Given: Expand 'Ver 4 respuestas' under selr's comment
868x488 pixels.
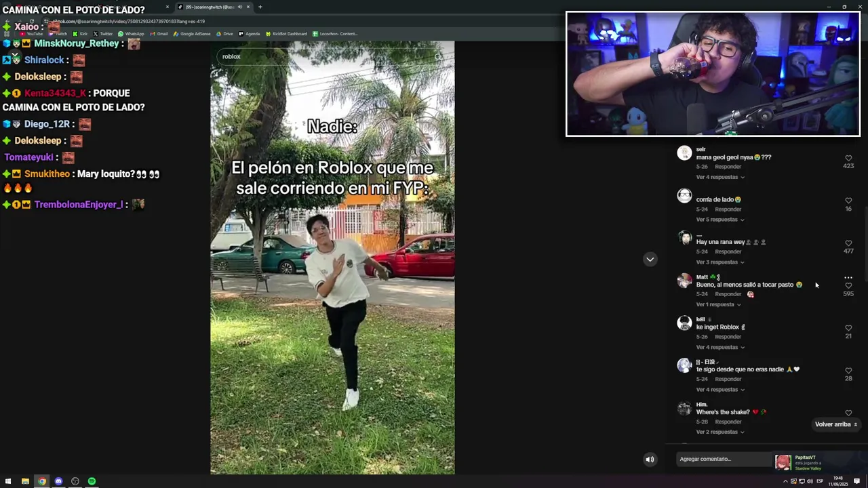Looking at the screenshot, I should coord(720,177).
